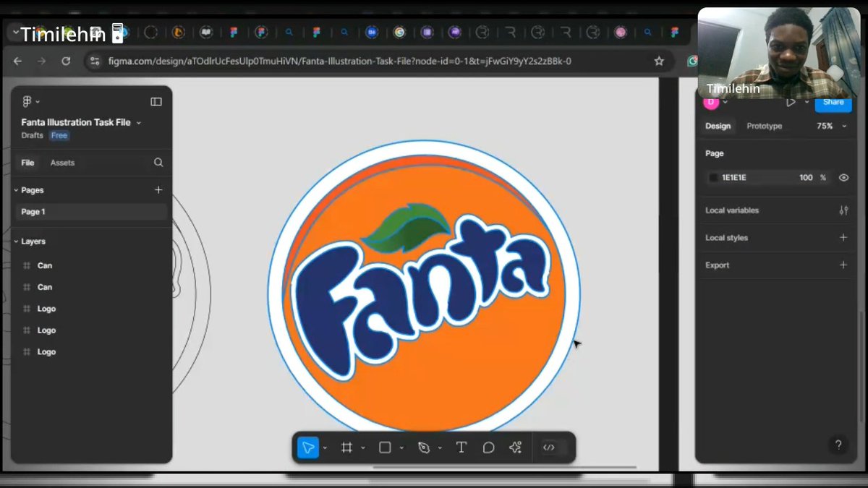The height and width of the screenshot is (488, 868).
Task: Click the browser address bar URL
Action: click(340, 61)
